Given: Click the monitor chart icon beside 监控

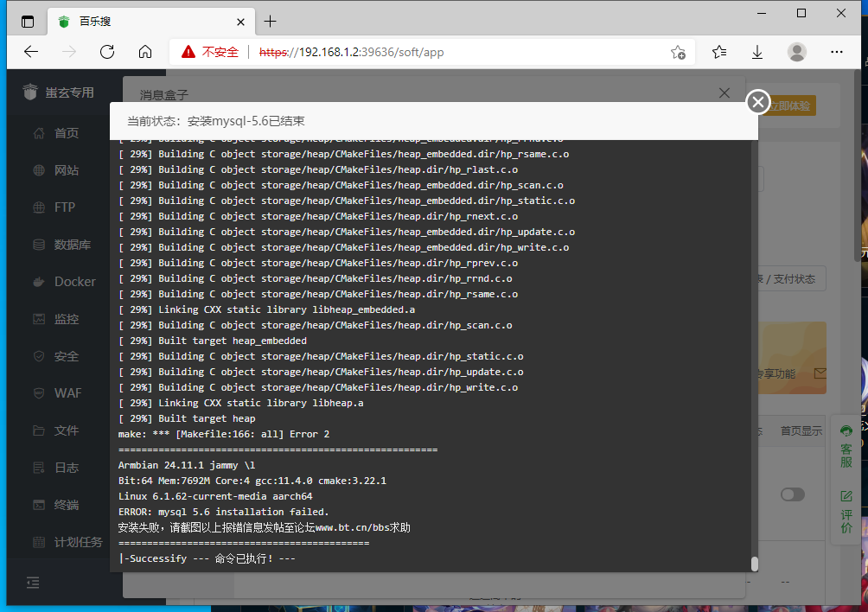Looking at the screenshot, I should [x=39, y=319].
